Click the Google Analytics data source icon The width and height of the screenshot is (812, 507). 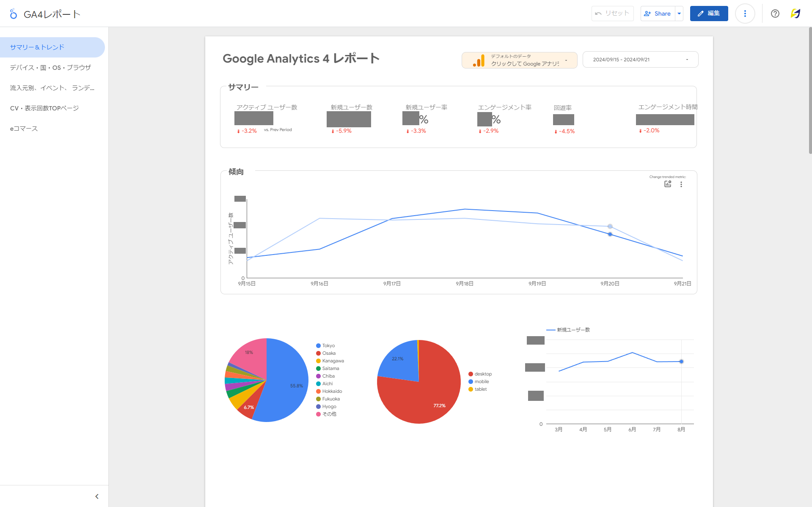479,60
